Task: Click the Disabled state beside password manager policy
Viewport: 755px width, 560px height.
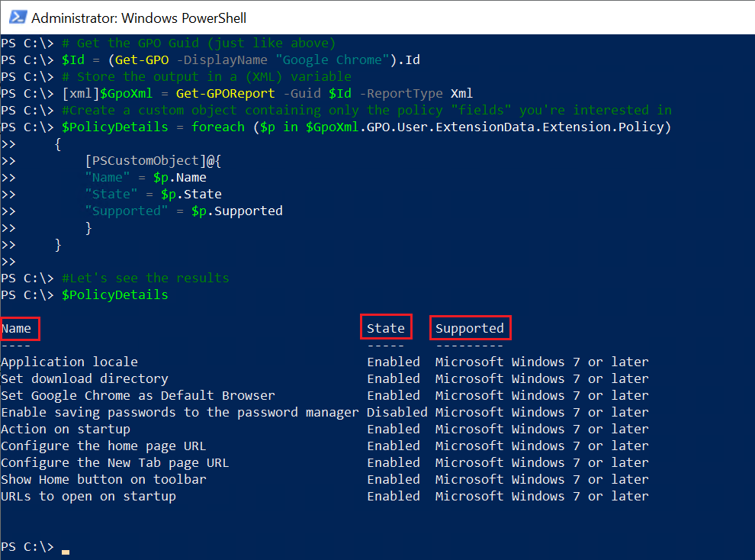Action: coord(397,411)
